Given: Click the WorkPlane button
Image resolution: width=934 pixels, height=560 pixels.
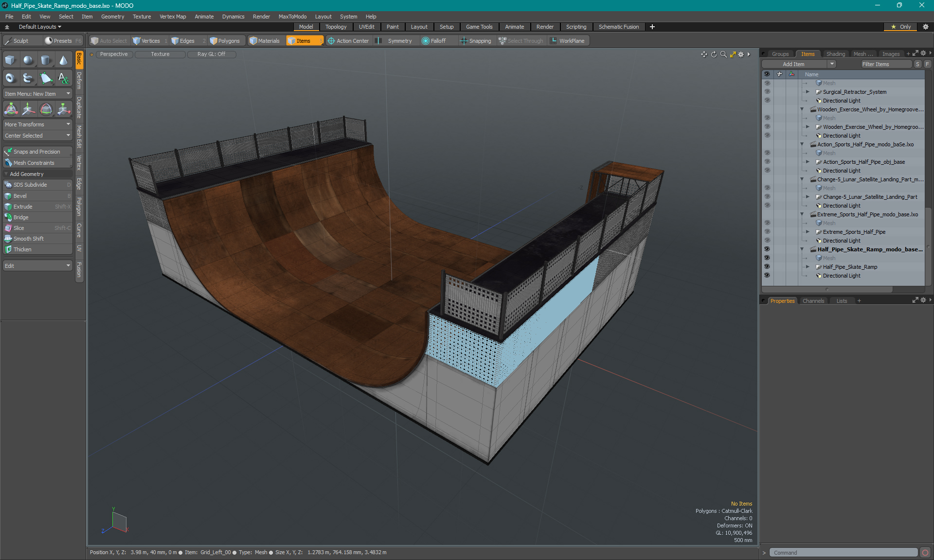Looking at the screenshot, I should (x=568, y=41).
